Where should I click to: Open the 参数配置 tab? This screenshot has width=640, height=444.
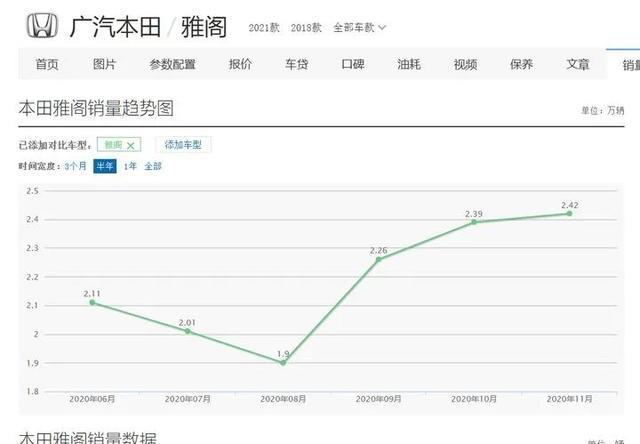click(x=172, y=64)
